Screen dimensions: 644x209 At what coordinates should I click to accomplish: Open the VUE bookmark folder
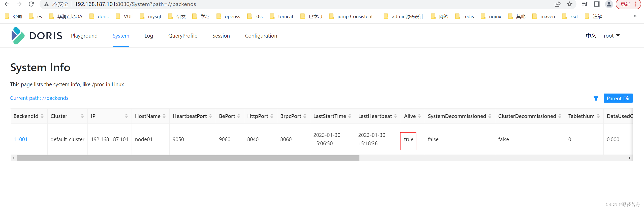click(124, 16)
